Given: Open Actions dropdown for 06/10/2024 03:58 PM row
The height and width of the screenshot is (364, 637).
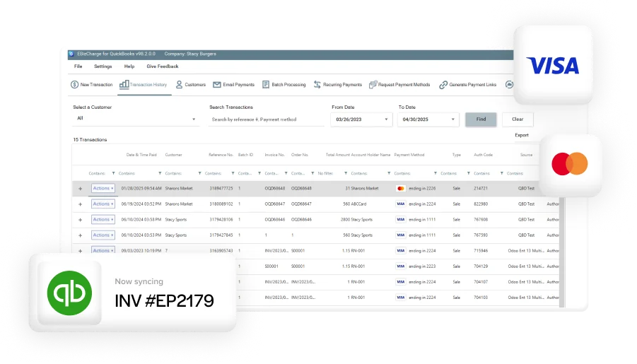Looking at the screenshot, I should coord(103,219).
